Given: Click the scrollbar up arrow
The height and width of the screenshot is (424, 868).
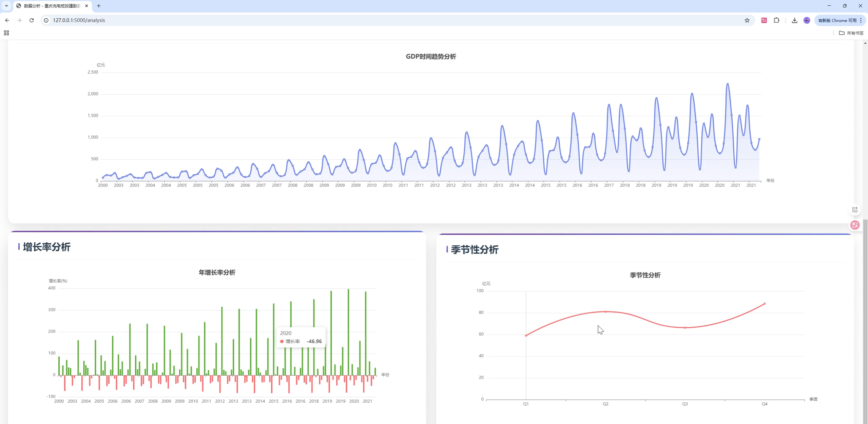Looking at the screenshot, I should point(865,43).
